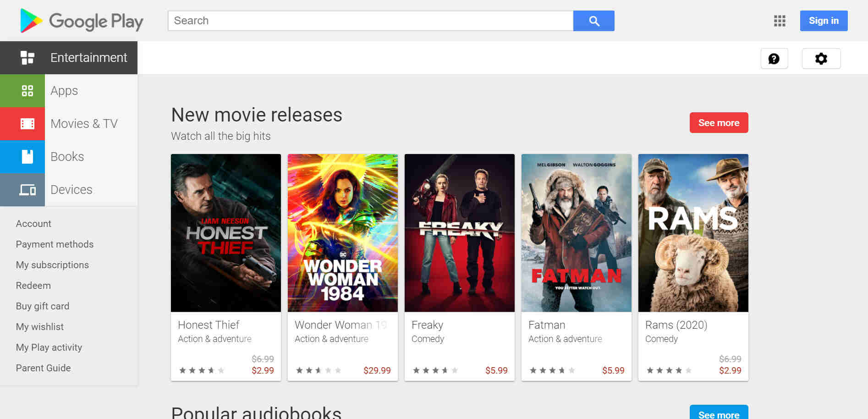Click the $29.99 price on Wonder Woman

[x=377, y=370]
